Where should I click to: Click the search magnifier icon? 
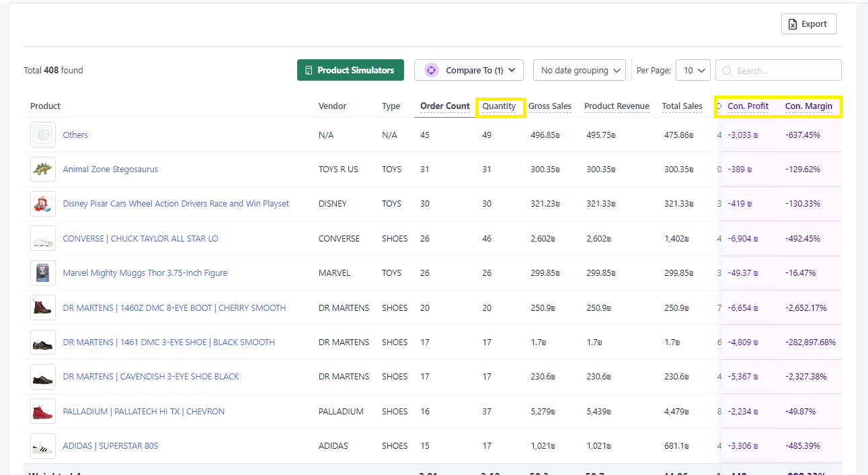(x=727, y=71)
